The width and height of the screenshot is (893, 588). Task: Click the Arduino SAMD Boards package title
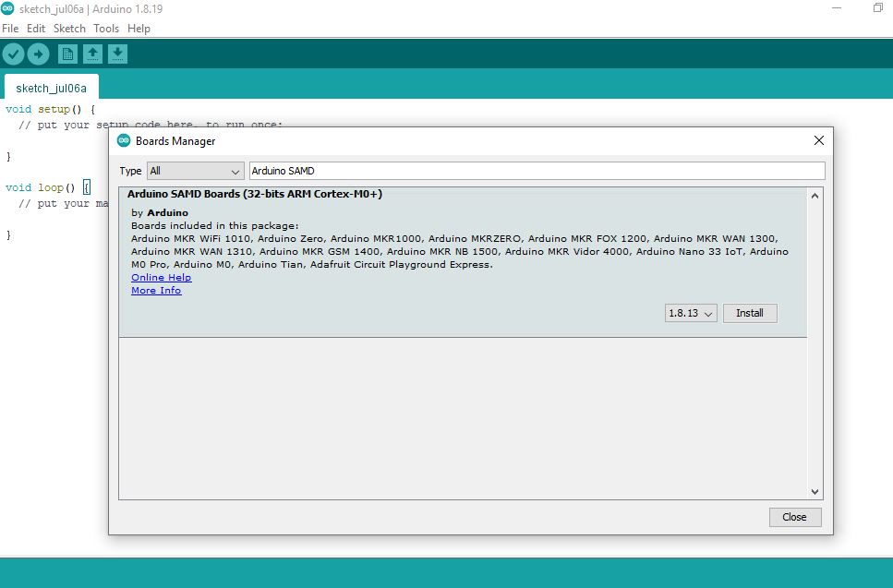pyautogui.click(x=255, y=194)
